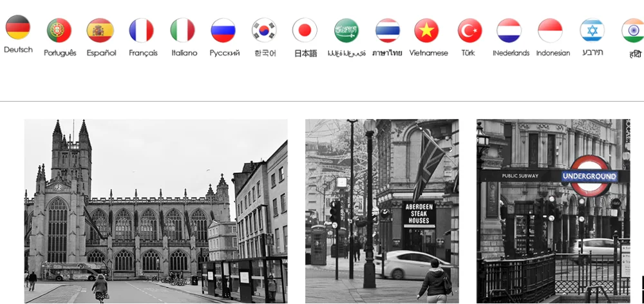The image size is (644, 304).
Task: Click the Turkish flag icon
Action: [x=470, y=30]
